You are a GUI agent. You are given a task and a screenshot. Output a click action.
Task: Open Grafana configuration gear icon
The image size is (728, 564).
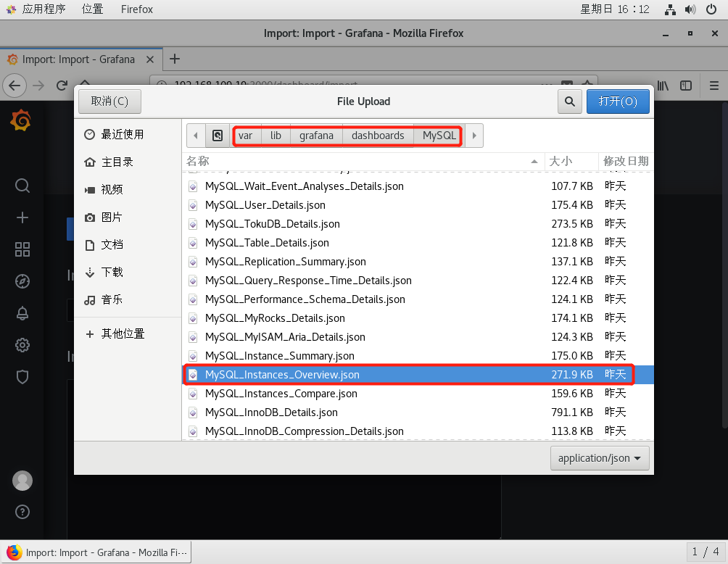tap(22, 345)
